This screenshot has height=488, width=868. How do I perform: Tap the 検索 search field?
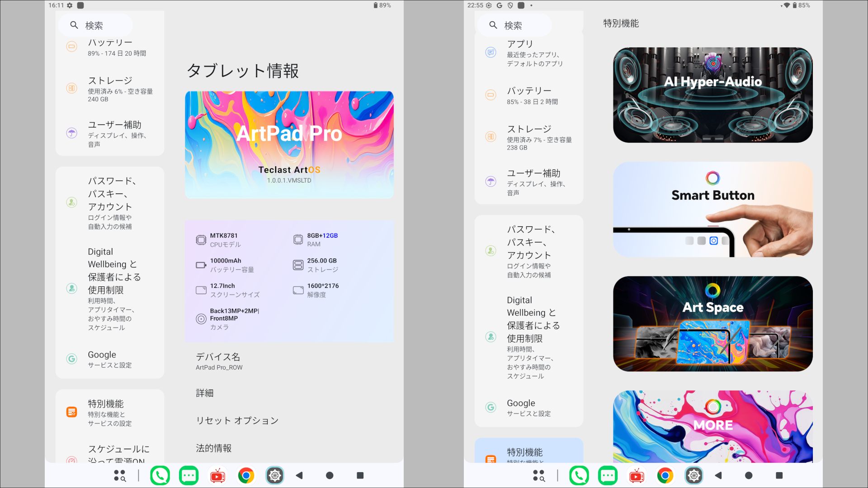(x=95, y=25)
